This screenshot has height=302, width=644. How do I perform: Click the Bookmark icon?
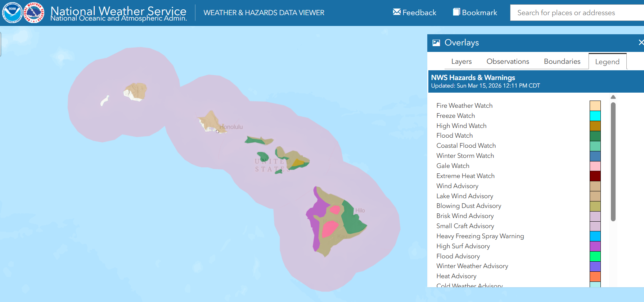(x=456, y=12)
